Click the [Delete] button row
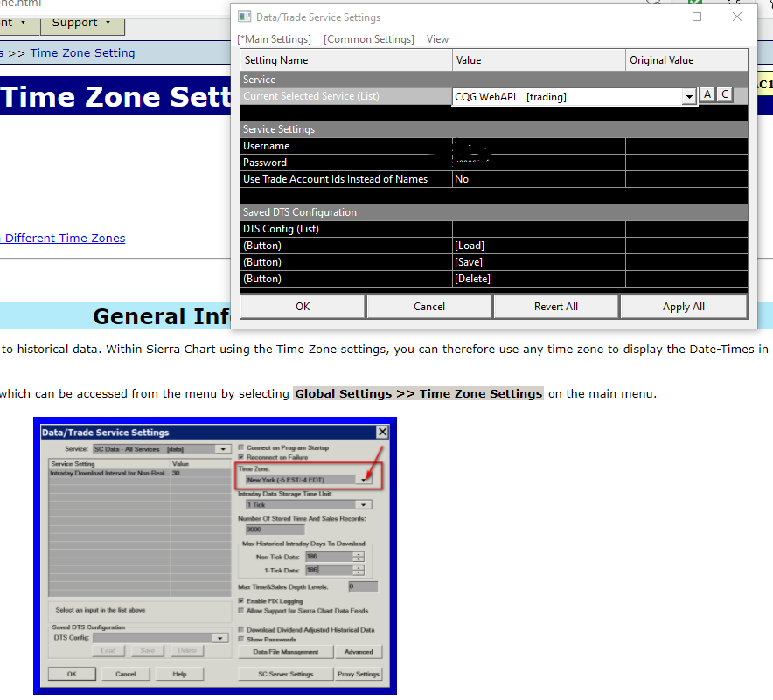Screen dimensions: 773x700 pos(539,279)
